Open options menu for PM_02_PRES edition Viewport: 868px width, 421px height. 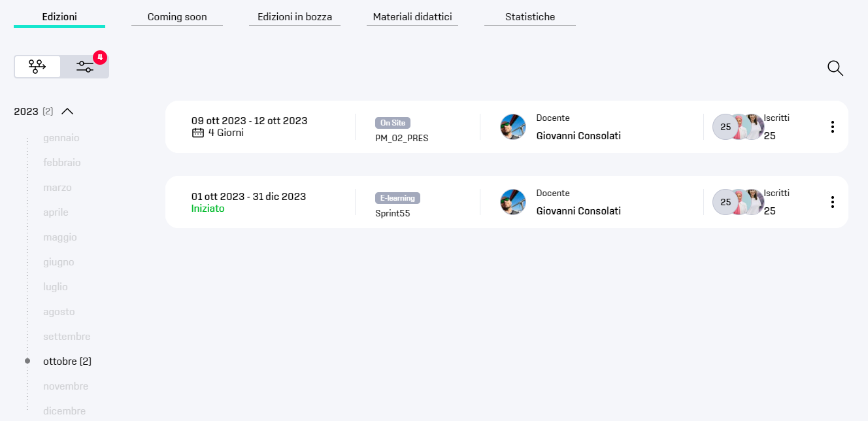click(x=832, y=127)
